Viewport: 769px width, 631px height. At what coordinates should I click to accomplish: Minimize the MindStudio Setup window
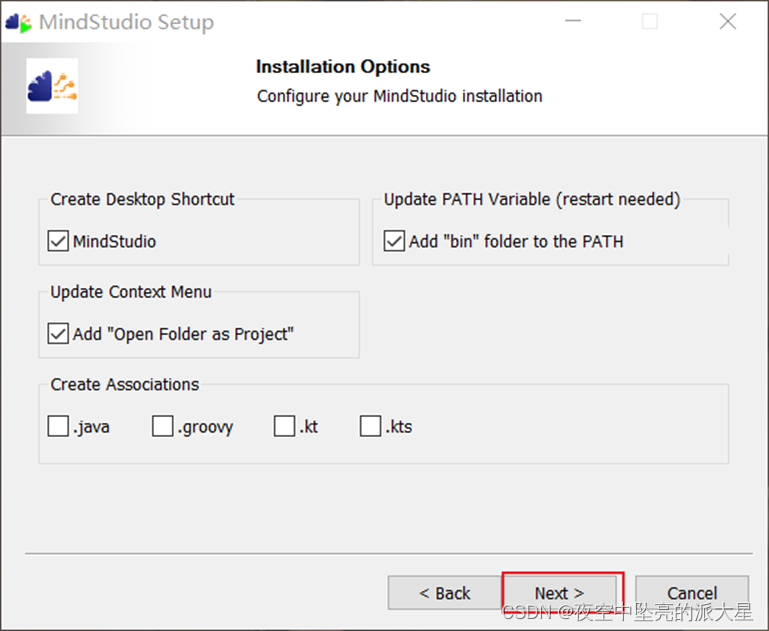[x=573, y=22]
